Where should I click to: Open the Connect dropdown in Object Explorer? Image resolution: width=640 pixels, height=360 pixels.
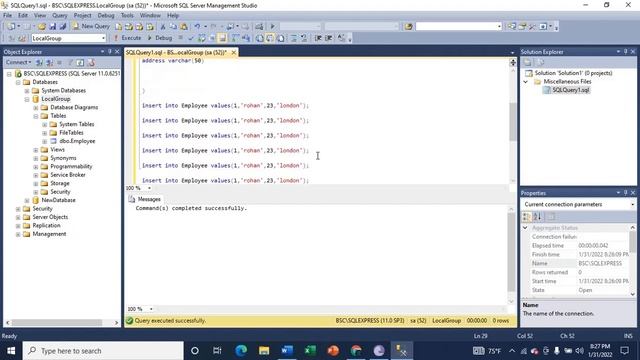[x=18, y=62]
